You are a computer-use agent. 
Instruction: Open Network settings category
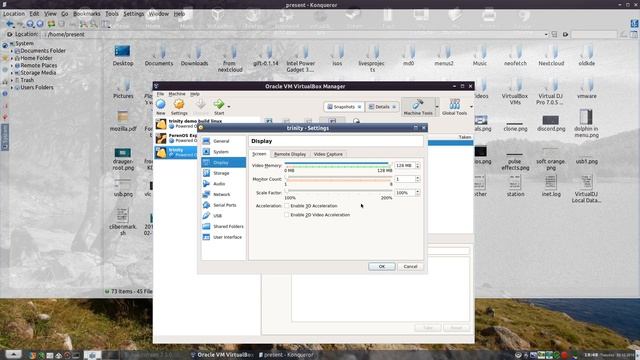point(223,194)
